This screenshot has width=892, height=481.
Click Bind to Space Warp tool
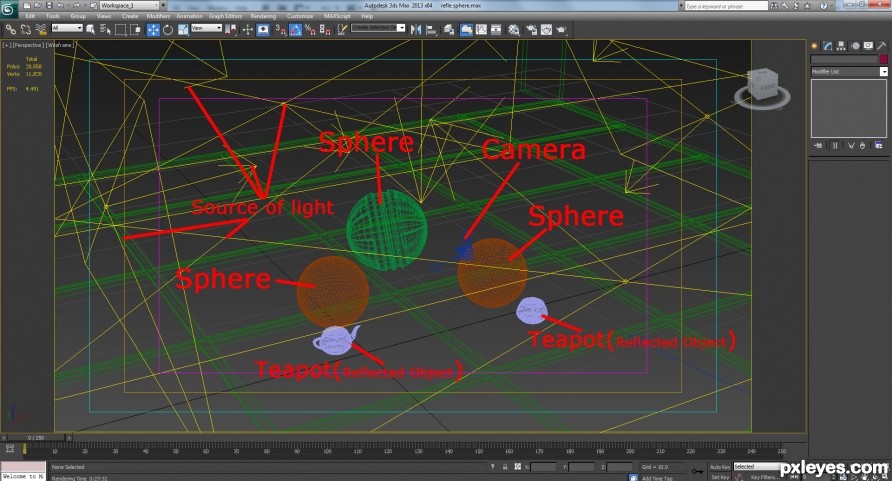click(41, 30)
